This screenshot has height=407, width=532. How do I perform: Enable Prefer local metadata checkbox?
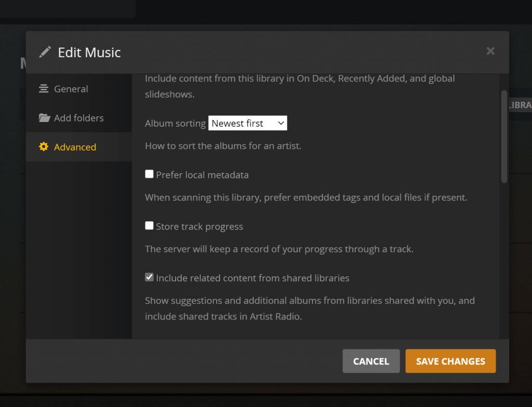point(149,174)
